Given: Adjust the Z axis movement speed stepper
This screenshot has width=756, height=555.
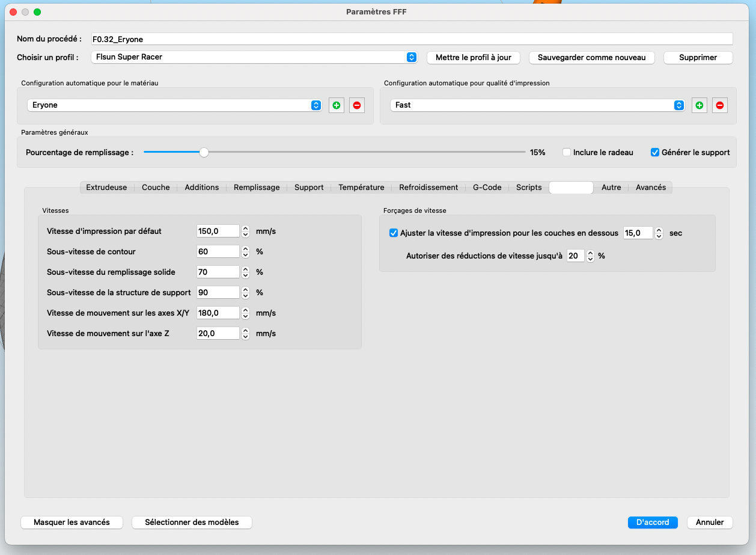Looking at the screenshot, I should point(245,333).
